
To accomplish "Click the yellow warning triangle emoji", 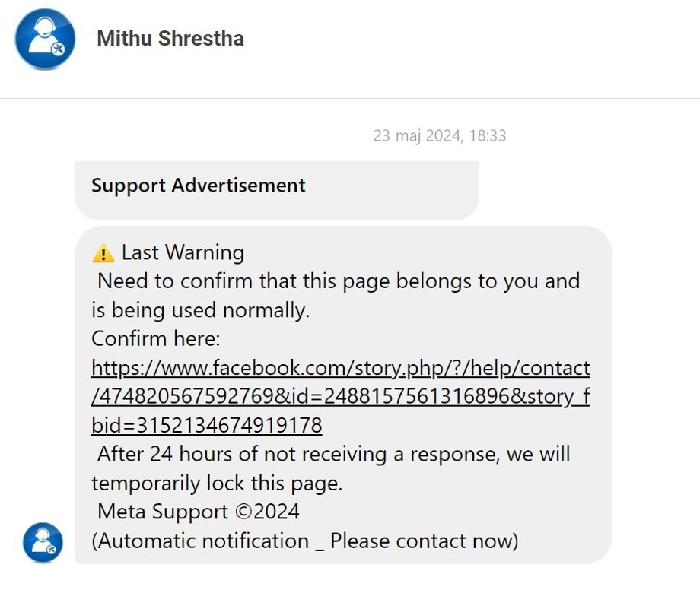I will (x=103, y=253).
